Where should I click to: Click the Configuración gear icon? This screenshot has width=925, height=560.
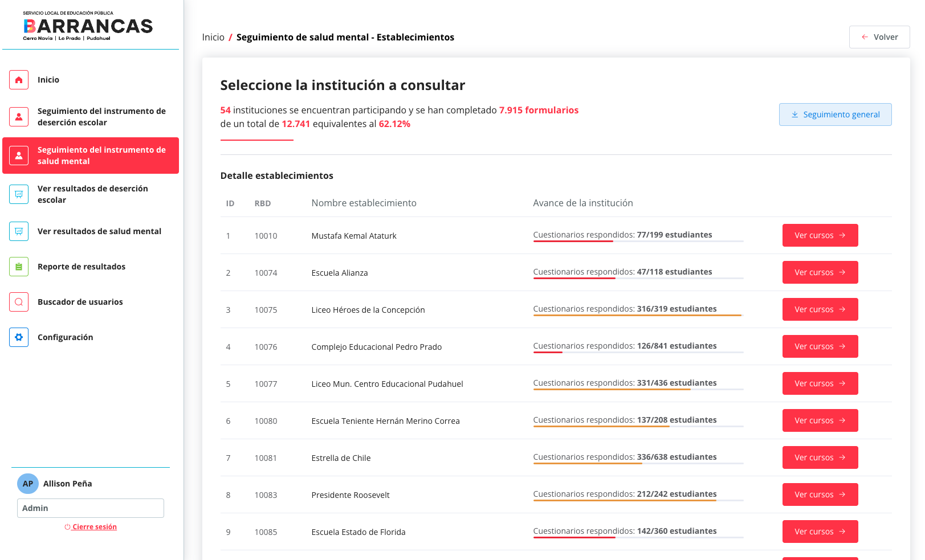click(19, 337)
